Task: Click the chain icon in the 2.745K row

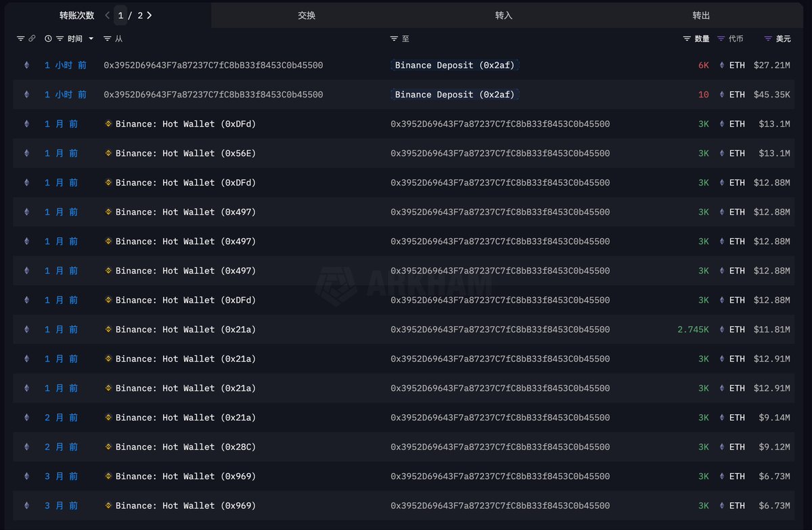Action: 27,329
